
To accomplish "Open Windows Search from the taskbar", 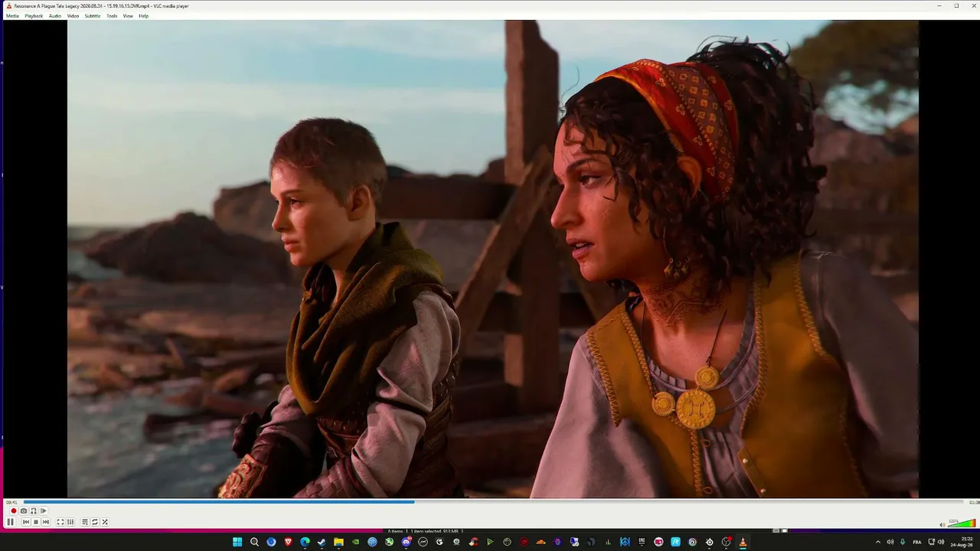I will pos(254,542).
